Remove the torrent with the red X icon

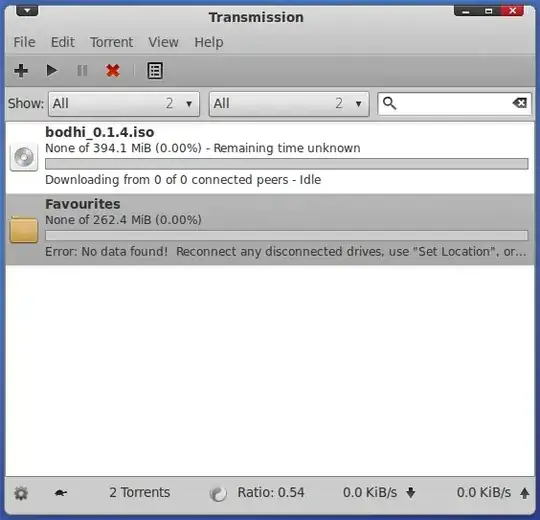pos(113,71)
